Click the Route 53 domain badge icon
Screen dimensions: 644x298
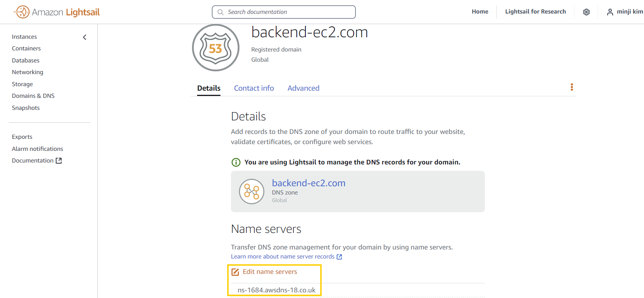pos(216,48)
